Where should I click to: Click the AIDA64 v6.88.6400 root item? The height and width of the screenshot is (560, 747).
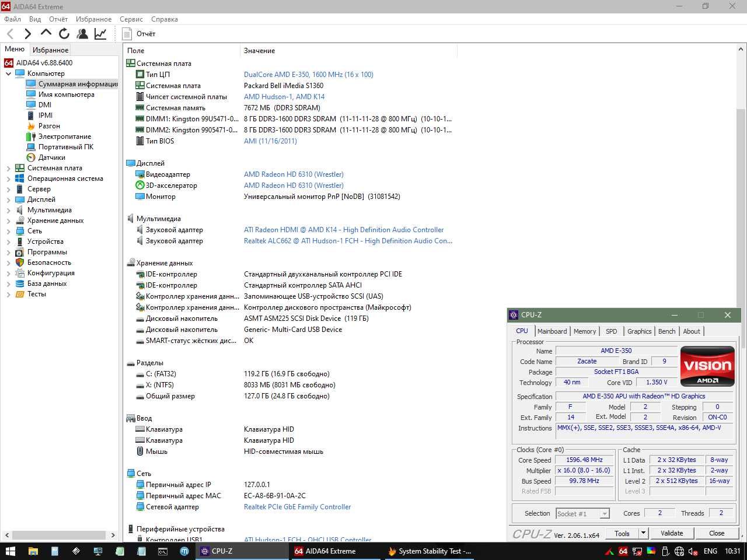(44, 63)
